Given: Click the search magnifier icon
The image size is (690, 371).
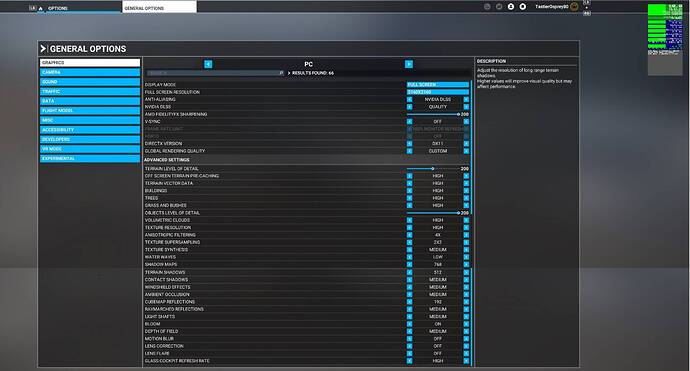Looking at the screenshot, I should click(281, 73).
